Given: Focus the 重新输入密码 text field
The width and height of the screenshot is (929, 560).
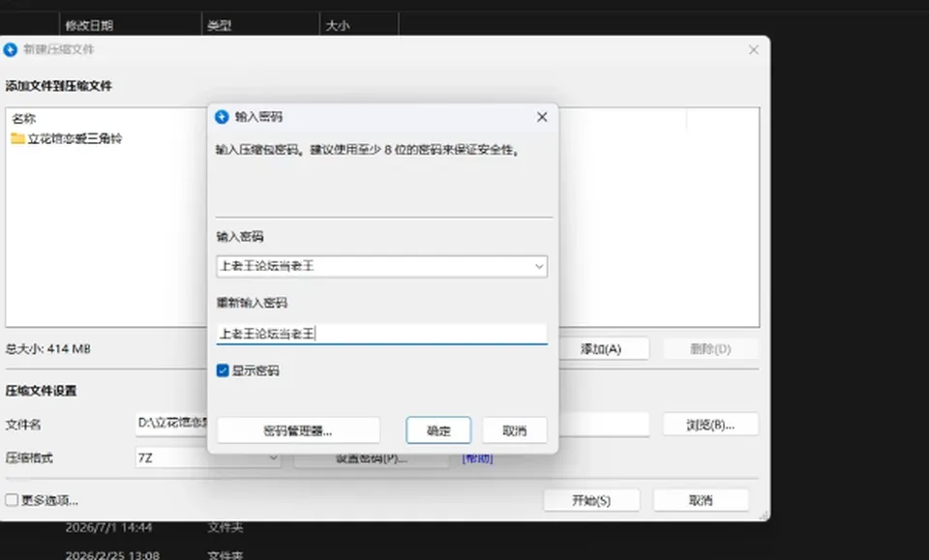Looking at the screenshot, I should [381, 334].
